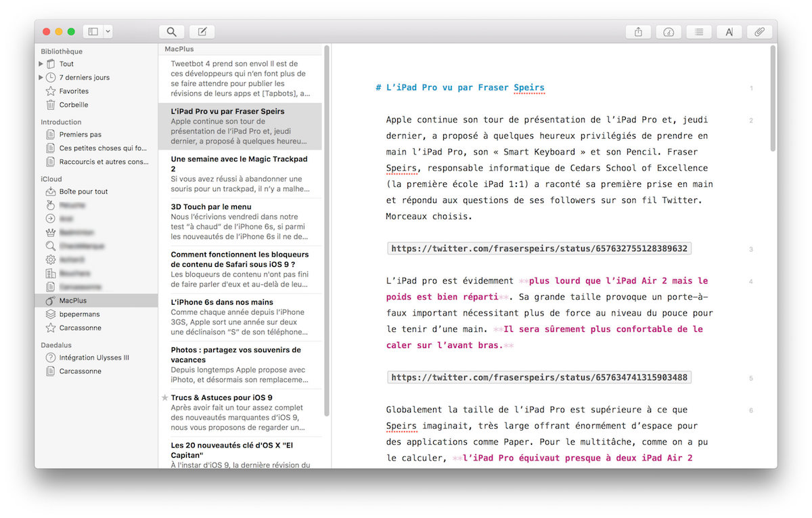
Task: Click Twitter link ending 657632755128389632
Action: (x=539, y=249)
